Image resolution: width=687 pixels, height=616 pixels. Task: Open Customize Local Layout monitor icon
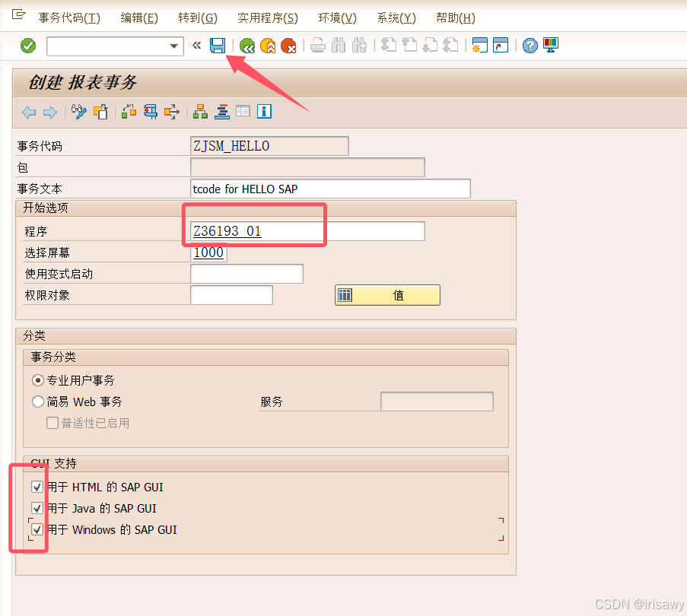pos(551,46)
